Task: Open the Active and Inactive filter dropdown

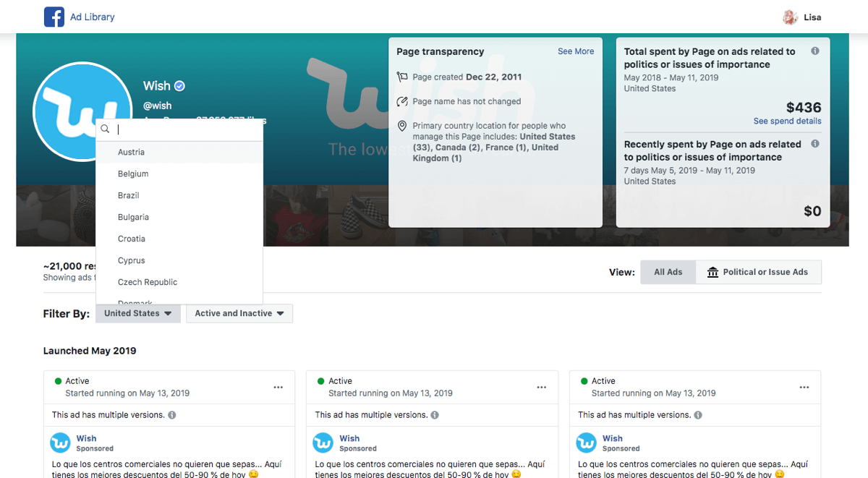Action: [x=239, y=313]
